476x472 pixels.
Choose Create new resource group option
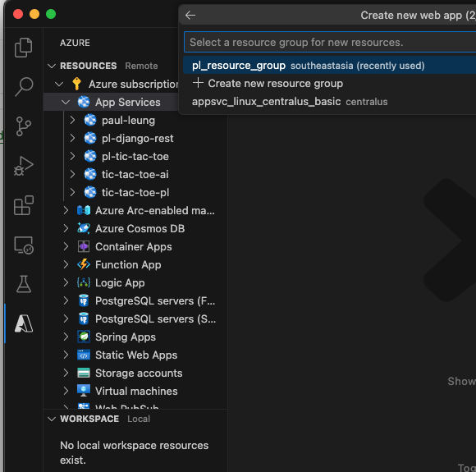point(329,84)
